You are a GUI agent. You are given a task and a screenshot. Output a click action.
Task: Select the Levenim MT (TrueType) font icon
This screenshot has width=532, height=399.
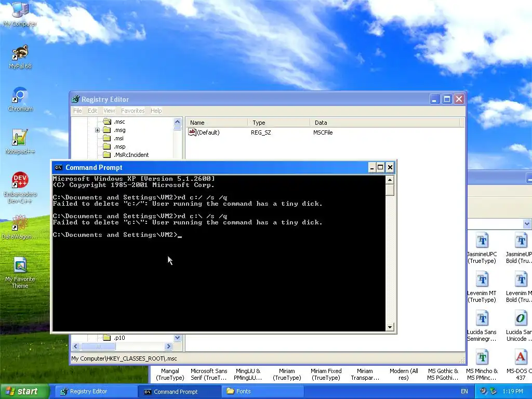click(482, 279)
